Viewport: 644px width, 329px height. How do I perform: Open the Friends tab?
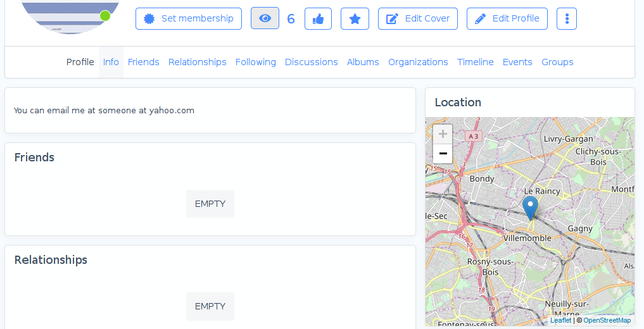click(x=144, y=62)
